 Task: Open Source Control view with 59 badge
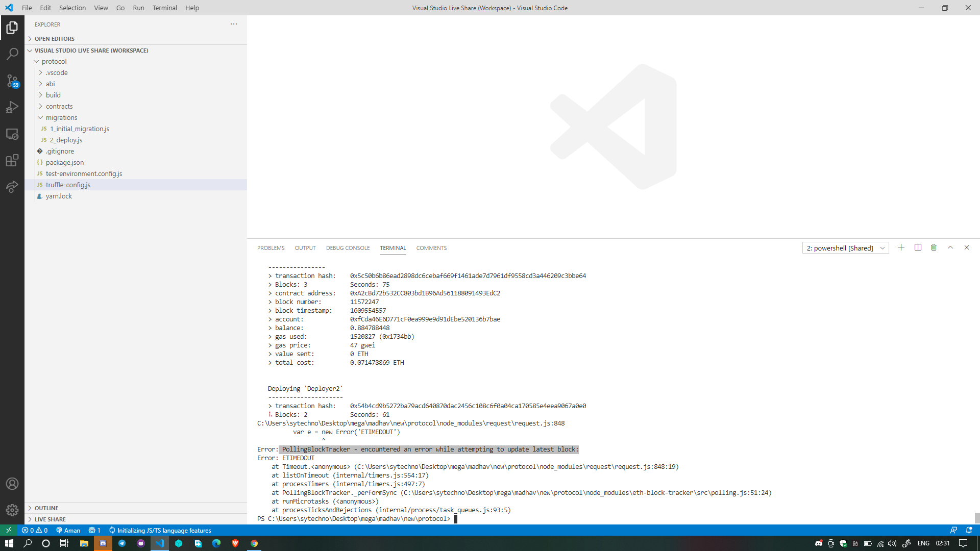coord(12,81)
